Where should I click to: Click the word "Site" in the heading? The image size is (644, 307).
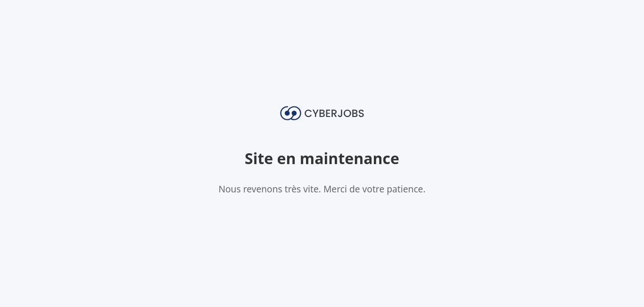tap(259, 159)
